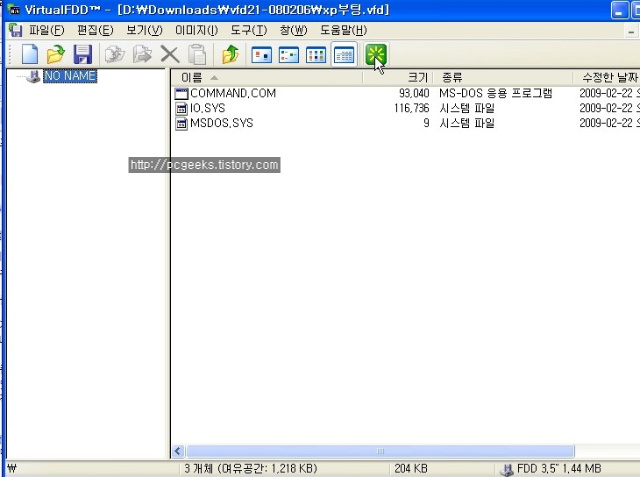Click the horizontal scrollbar thumb

coord(380,451)
